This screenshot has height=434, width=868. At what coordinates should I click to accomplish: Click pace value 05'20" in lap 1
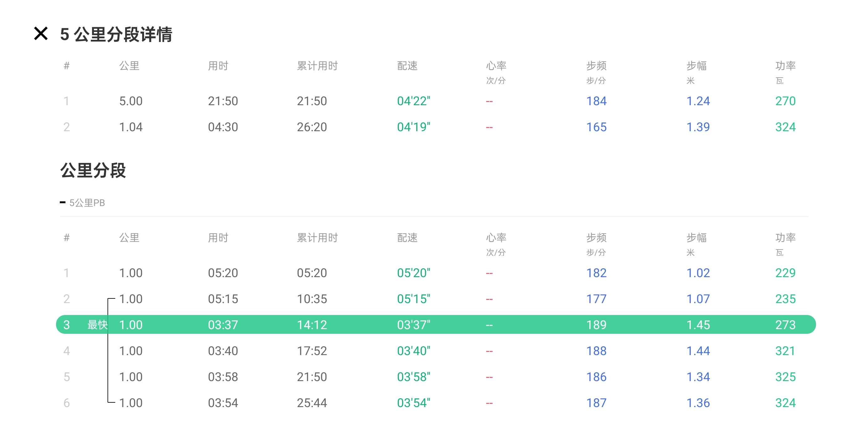coord(413,273)
